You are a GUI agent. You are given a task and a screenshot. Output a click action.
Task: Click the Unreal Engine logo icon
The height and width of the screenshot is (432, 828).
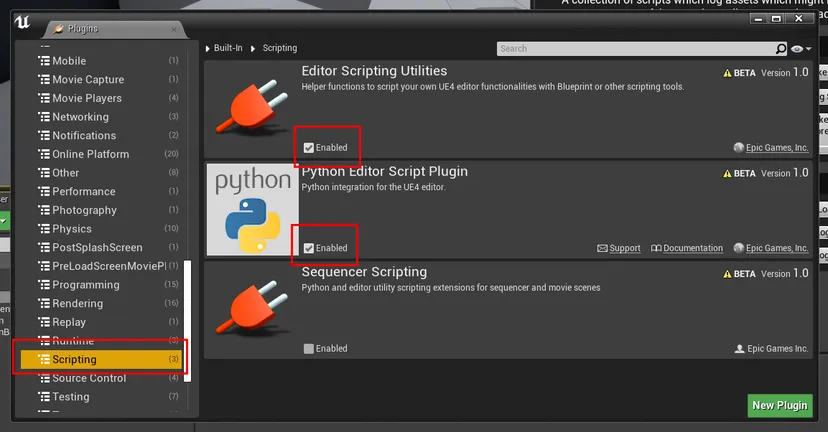click(x=22, y=23)
